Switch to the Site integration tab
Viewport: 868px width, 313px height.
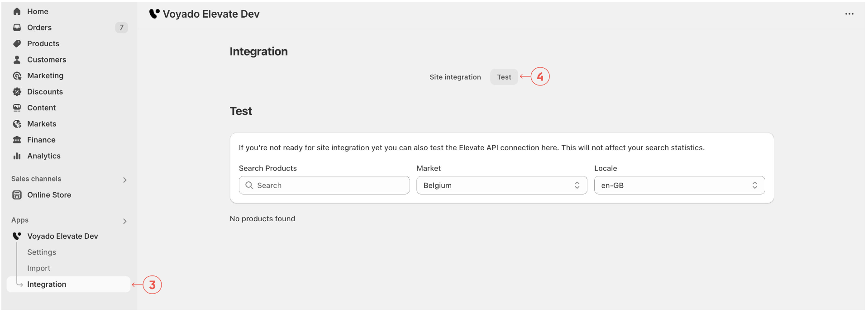pos(455,77)
